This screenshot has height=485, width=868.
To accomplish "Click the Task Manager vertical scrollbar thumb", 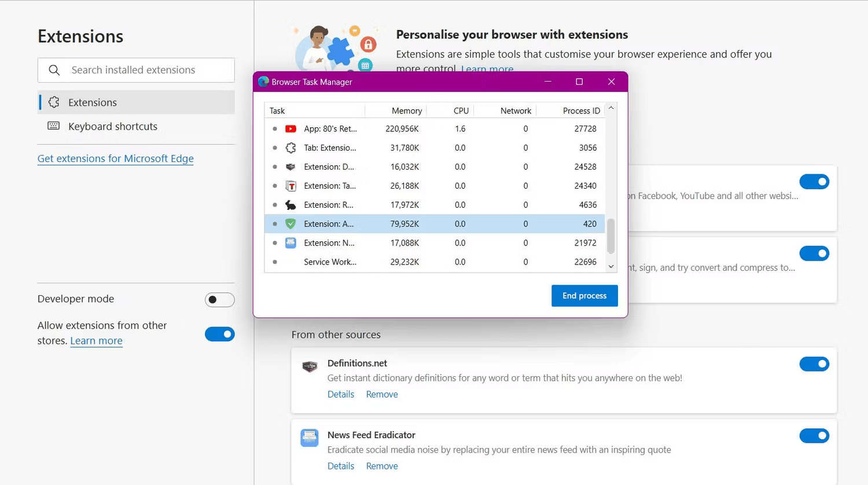I will click(611, 236).
